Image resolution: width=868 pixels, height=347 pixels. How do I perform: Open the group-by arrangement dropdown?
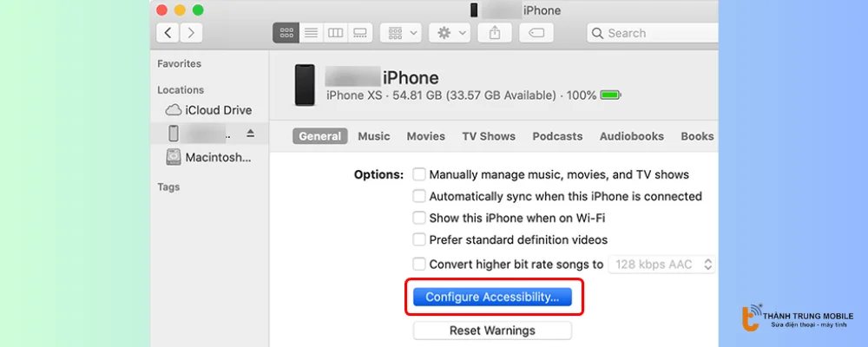pyautogui.click(x=403, y=33)
